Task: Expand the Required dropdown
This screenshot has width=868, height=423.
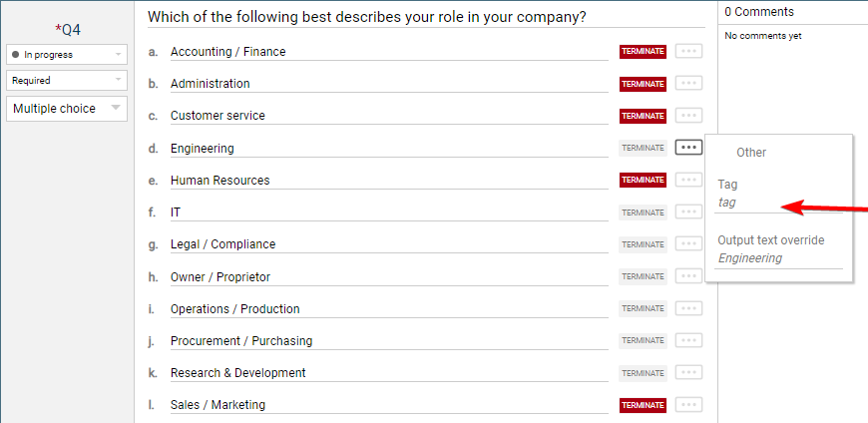Action: click(67, 81)
